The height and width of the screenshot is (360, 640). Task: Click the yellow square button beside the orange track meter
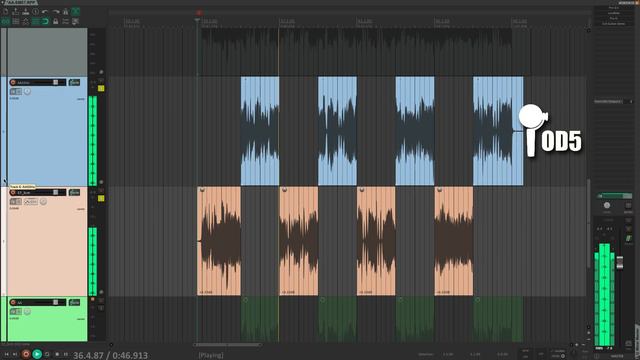(101, 198)
